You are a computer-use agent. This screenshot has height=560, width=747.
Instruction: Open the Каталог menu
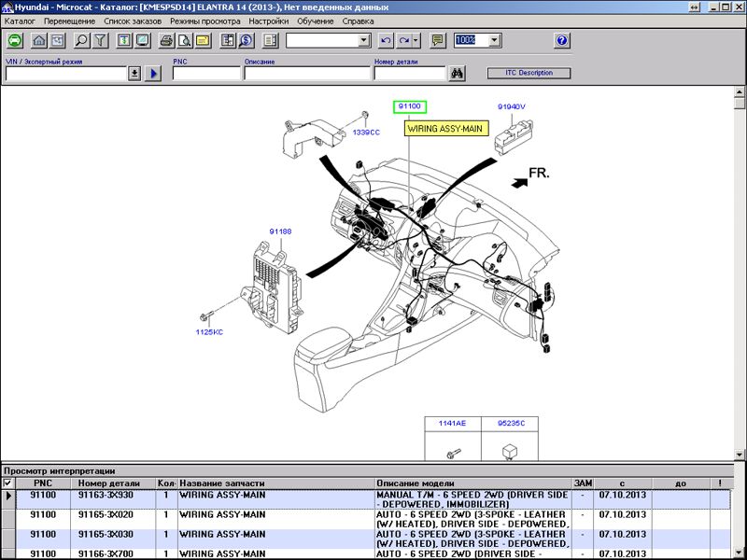coord(20,21)
